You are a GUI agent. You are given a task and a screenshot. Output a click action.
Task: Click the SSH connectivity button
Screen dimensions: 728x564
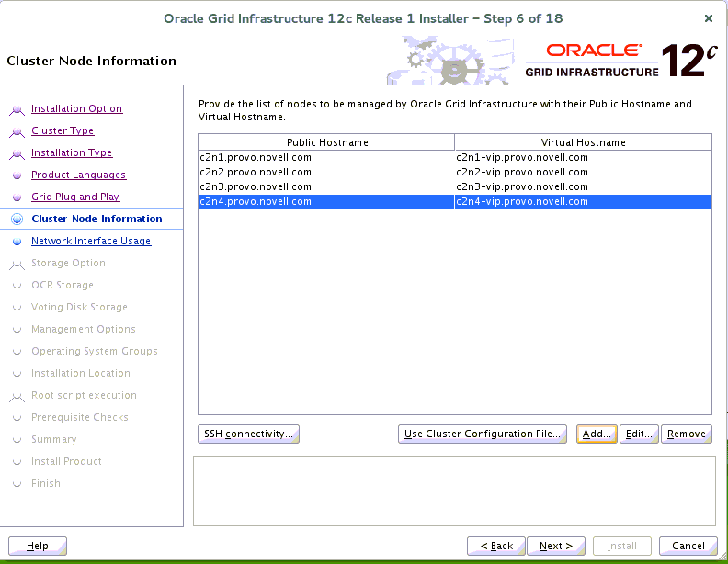(248, 434)
